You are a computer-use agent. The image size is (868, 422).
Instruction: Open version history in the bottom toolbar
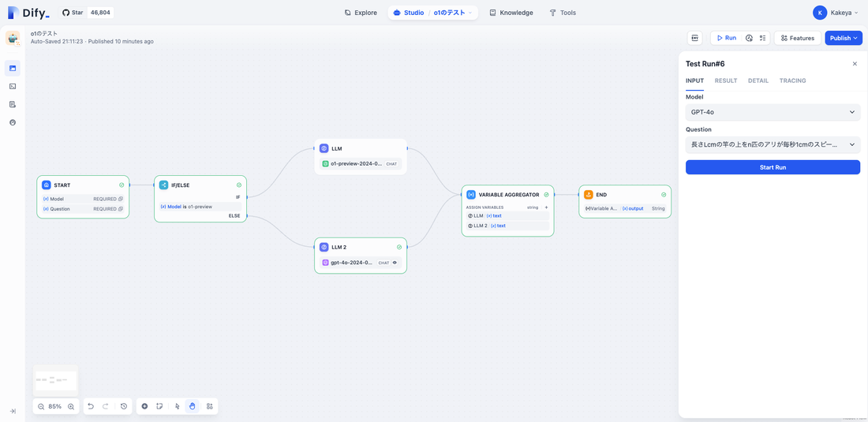[124, 406]
